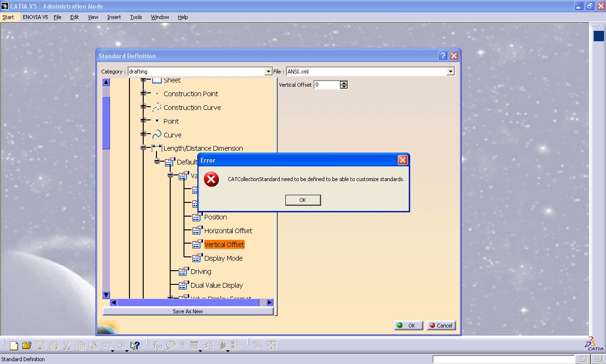Click the Display Mode parameter icon
This screenshot has width=606, height=364.
tap(197, 258)
